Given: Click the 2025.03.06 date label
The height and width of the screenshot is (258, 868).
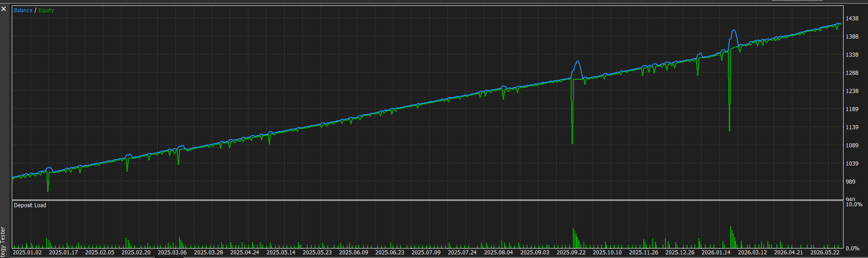Looking at the screenshot, I should pos(172,253).
